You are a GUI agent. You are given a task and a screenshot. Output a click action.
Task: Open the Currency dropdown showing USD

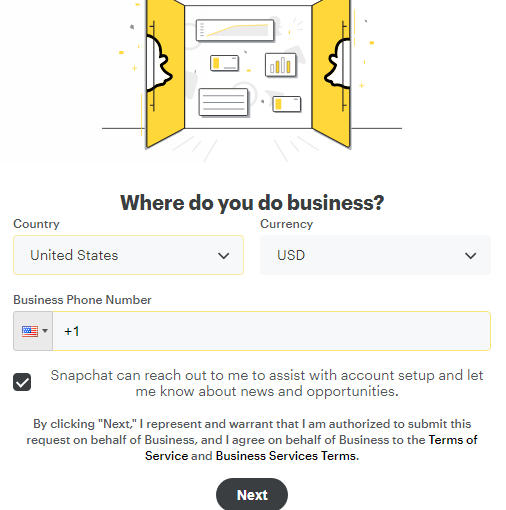coord(375,255)
